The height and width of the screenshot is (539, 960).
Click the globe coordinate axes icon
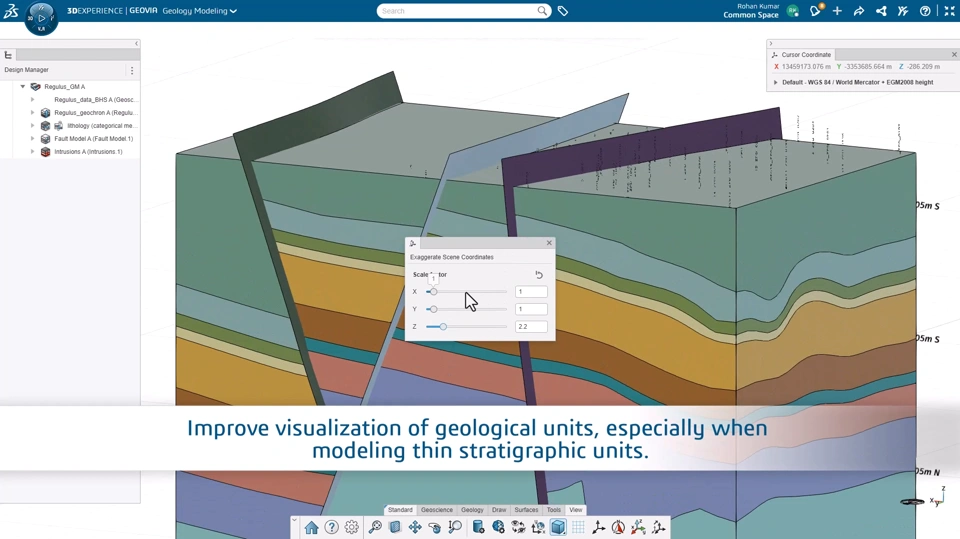(538, 527)
